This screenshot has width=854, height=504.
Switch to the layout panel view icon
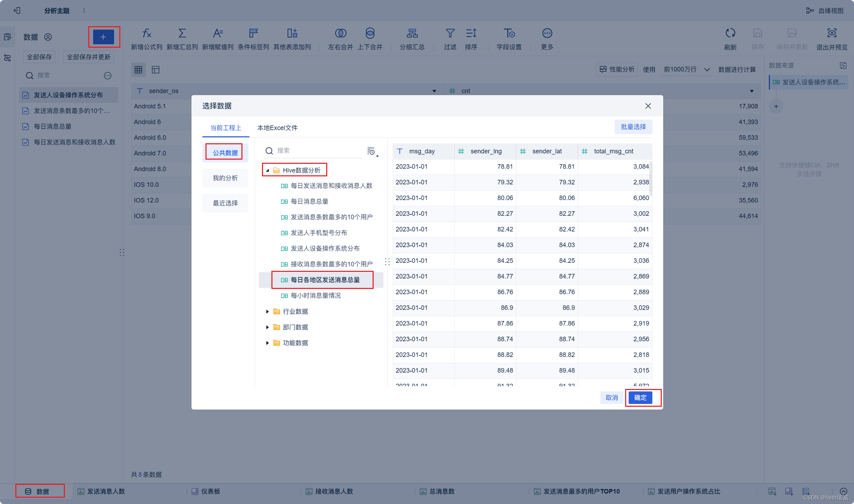click(x=156, y=70)
